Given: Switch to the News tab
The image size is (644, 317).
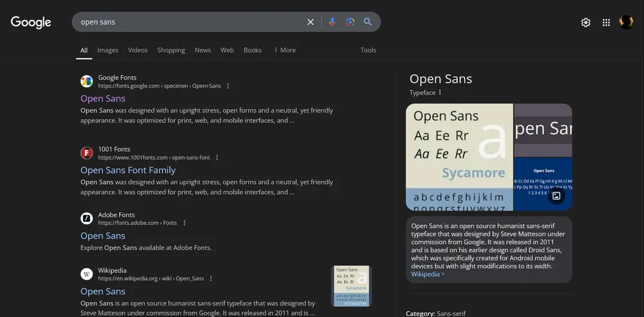Looking at the screenshot, I should (202, 50).
